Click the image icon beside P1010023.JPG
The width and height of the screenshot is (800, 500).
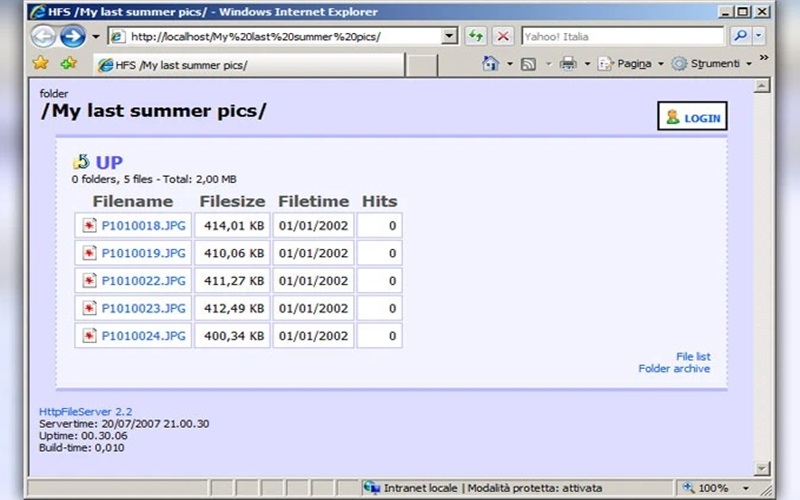(89, 308)
